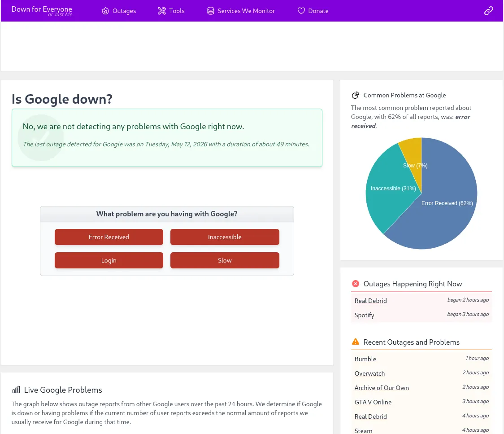Click the Donate heart icon

[x=301, y=11]
